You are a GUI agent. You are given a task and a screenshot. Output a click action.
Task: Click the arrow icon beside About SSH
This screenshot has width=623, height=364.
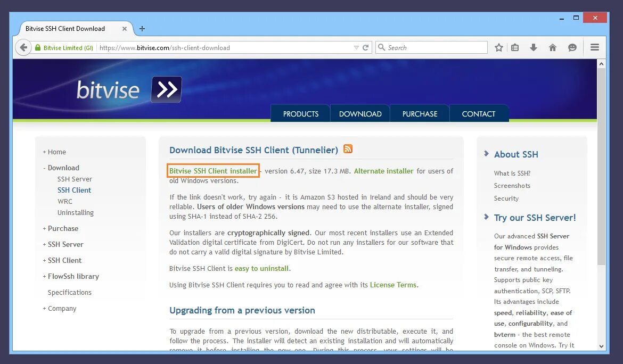pyautogui.click(x=486, y=154)
